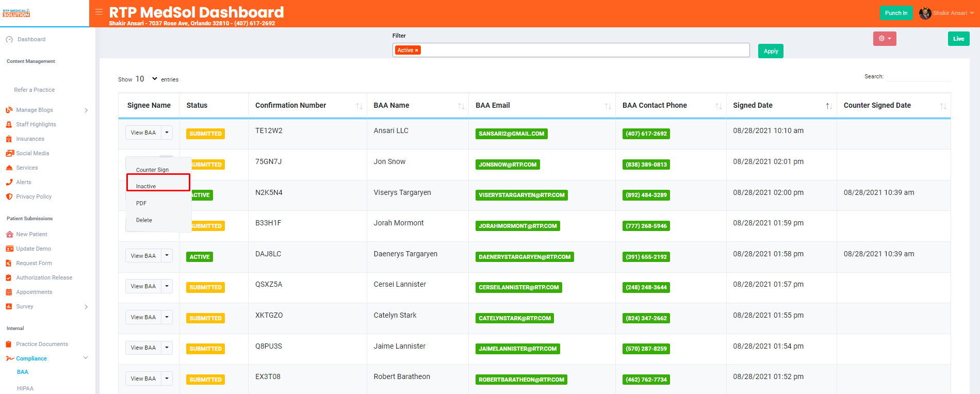This screenshot has height=394, width=980.
Task: Click View BAA for Robert Baratheon
Action: click(143, 379)
